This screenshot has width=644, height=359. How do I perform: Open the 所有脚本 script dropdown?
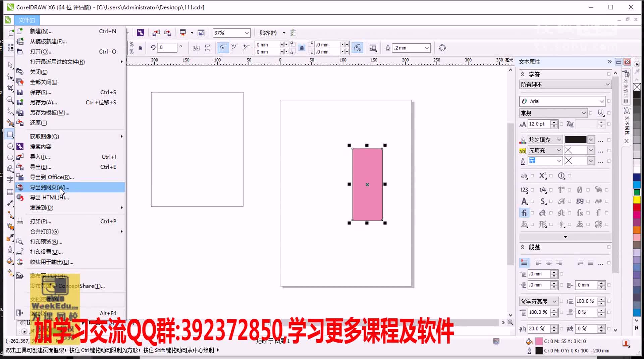(607, 85)
